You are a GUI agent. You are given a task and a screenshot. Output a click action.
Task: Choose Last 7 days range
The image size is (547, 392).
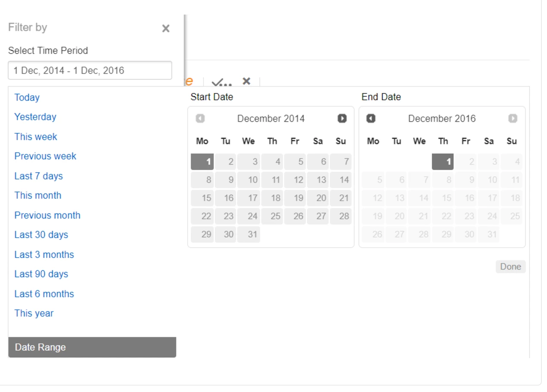[x=39, y=176]
